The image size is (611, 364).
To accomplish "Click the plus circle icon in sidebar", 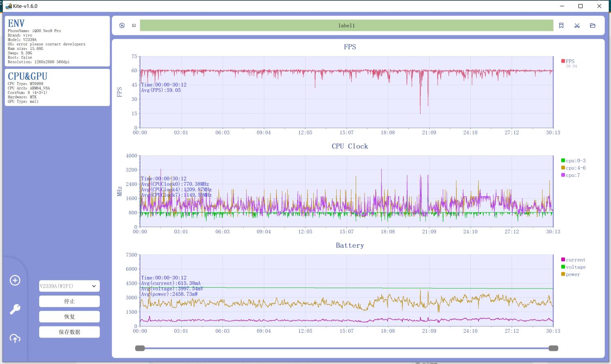I will (x=15, y=280).
